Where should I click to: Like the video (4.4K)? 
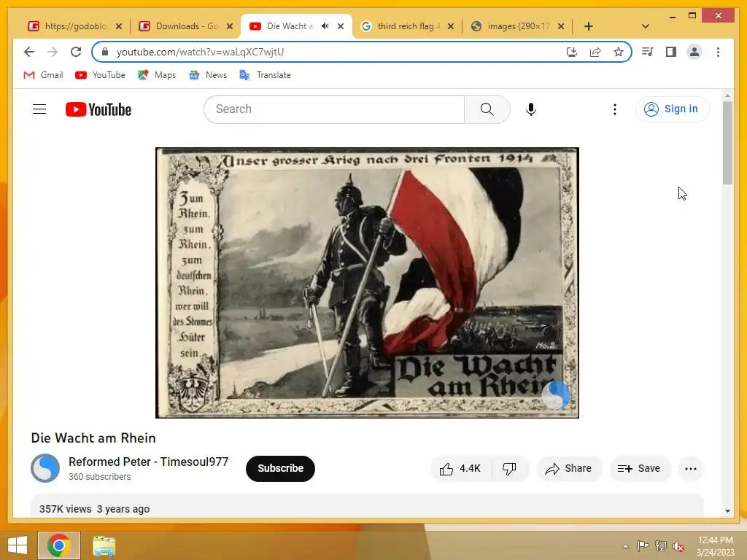(x=460, y=469)
